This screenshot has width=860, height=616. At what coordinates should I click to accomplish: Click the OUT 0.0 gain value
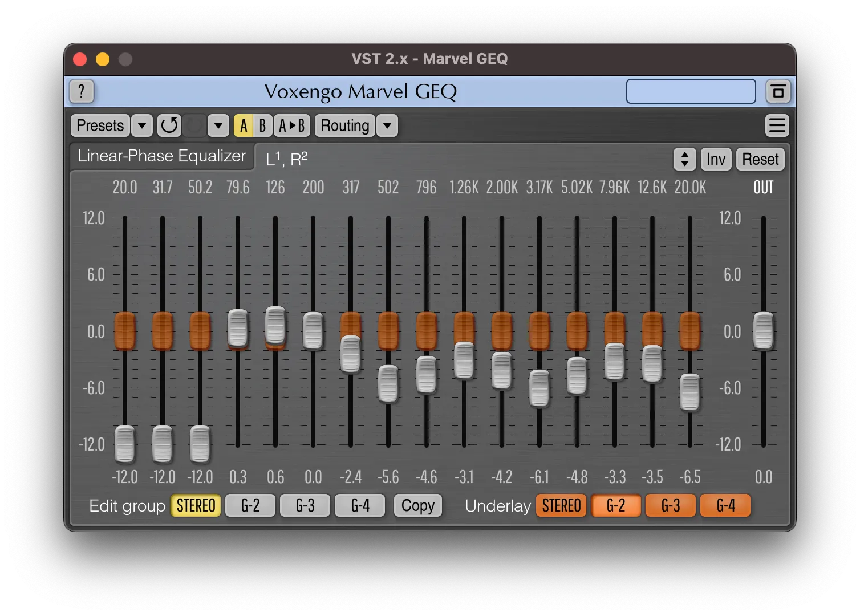tap(764, 477)
